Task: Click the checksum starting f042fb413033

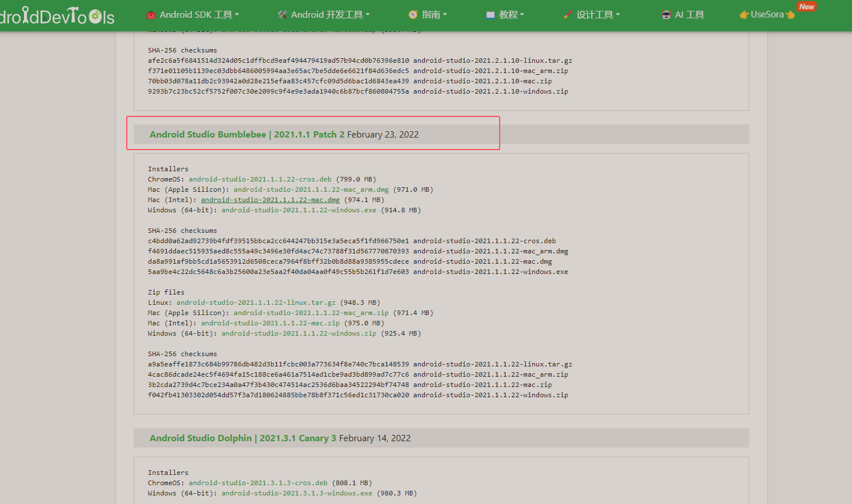Action: click(x=279, y=395)
